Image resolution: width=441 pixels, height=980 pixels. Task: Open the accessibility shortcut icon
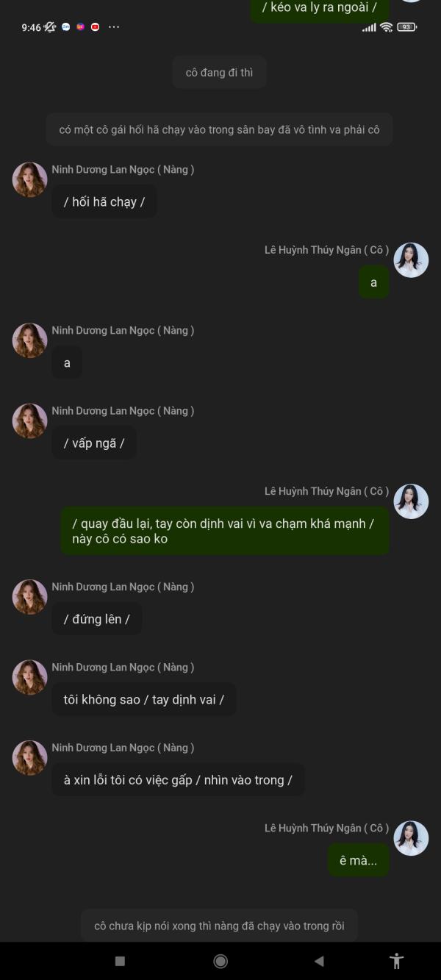tap(397, 960)
